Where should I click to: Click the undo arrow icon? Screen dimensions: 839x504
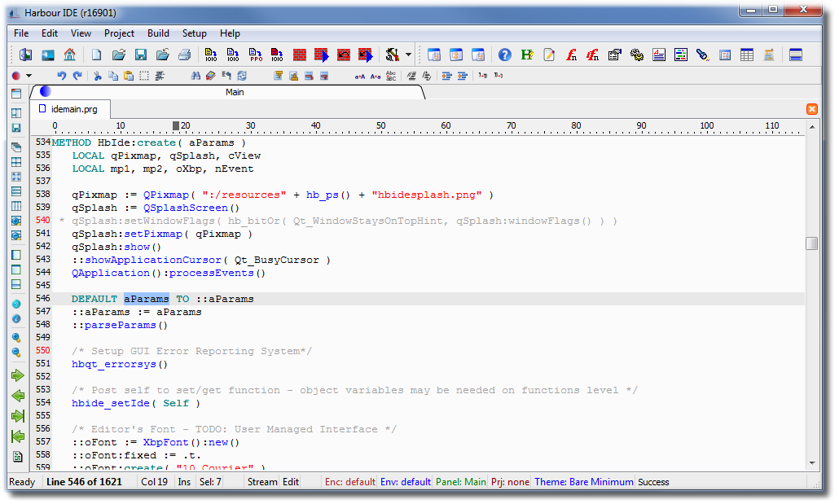(61, 76)
